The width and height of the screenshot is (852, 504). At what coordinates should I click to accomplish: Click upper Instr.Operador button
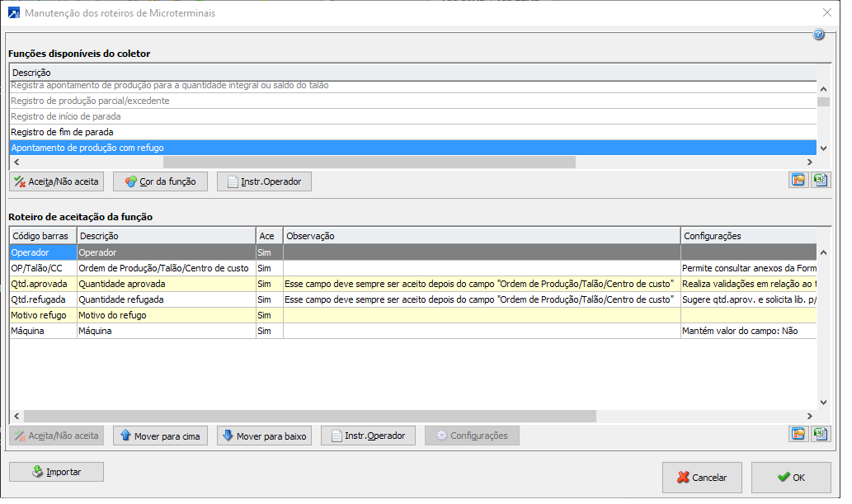point(264,181)
